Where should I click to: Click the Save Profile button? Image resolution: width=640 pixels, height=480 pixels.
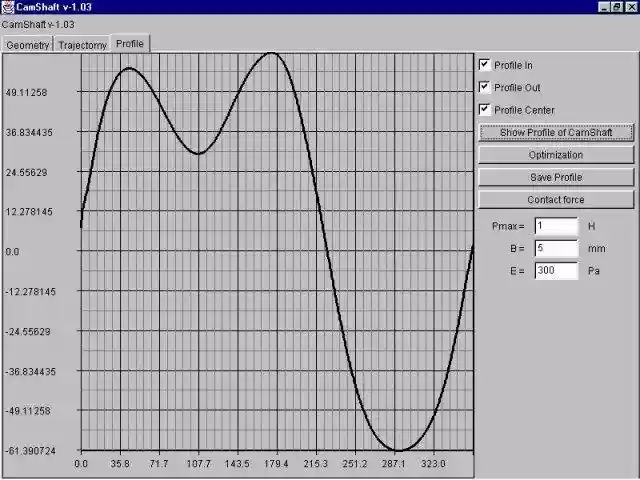pos(555,177)
